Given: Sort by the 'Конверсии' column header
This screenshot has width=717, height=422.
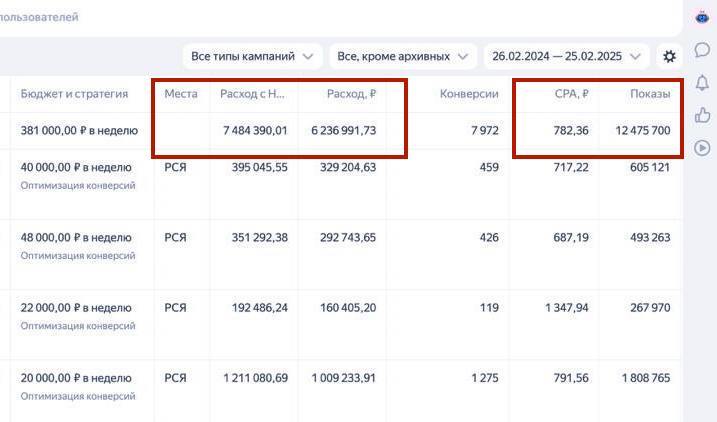Looking at the screenshot, I should tap(469, 94).
